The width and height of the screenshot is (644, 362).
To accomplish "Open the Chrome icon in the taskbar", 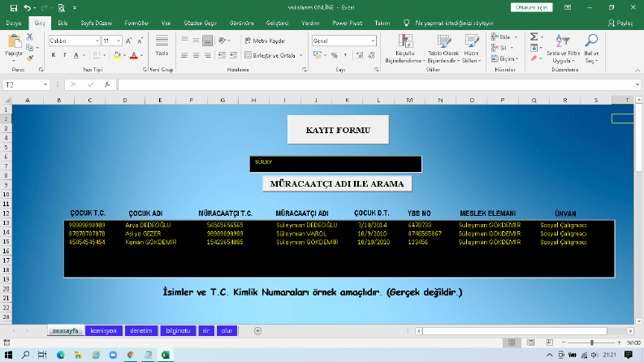I will (131, 355).
